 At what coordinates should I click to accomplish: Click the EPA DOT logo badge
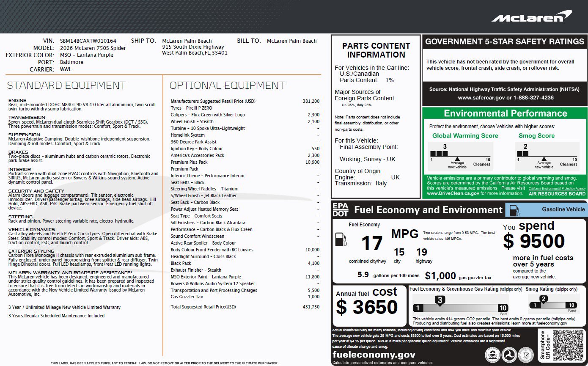click(341, 209)
